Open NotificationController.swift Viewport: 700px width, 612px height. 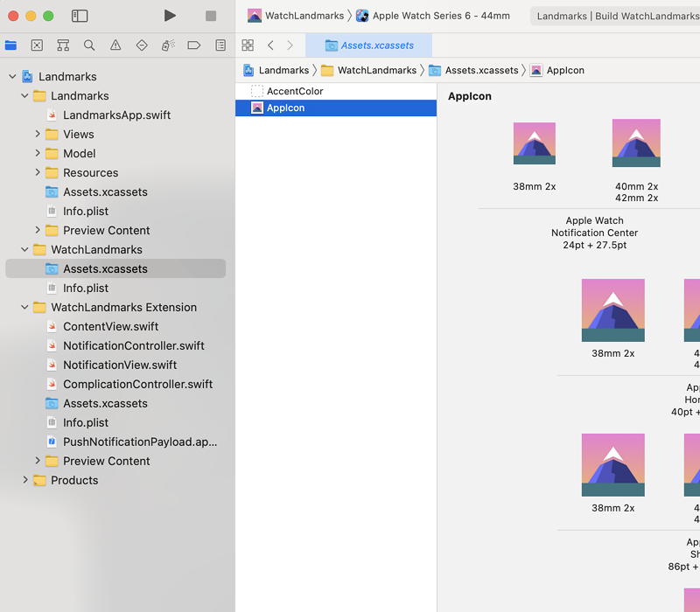pyautogui.click(x=115, y=345)
